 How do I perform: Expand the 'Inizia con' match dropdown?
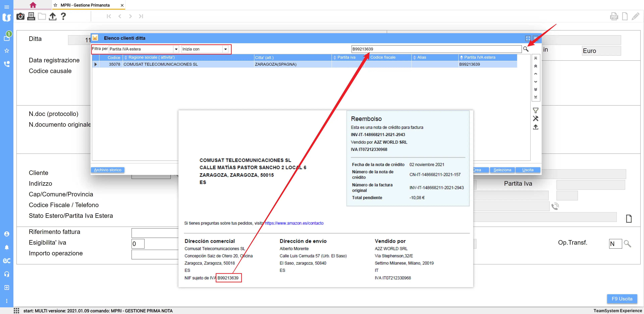(x=226, y=49)
